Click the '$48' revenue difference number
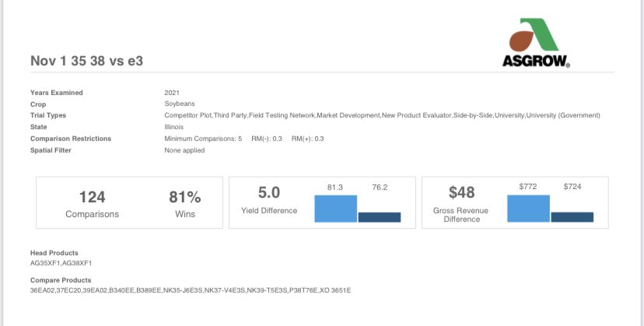This screenshot has width=644, height=326. pyautogui.click(x=462, y=192)
